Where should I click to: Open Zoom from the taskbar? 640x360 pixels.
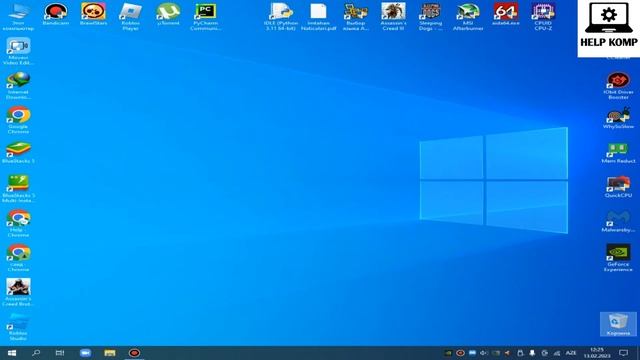coord(85,353)
